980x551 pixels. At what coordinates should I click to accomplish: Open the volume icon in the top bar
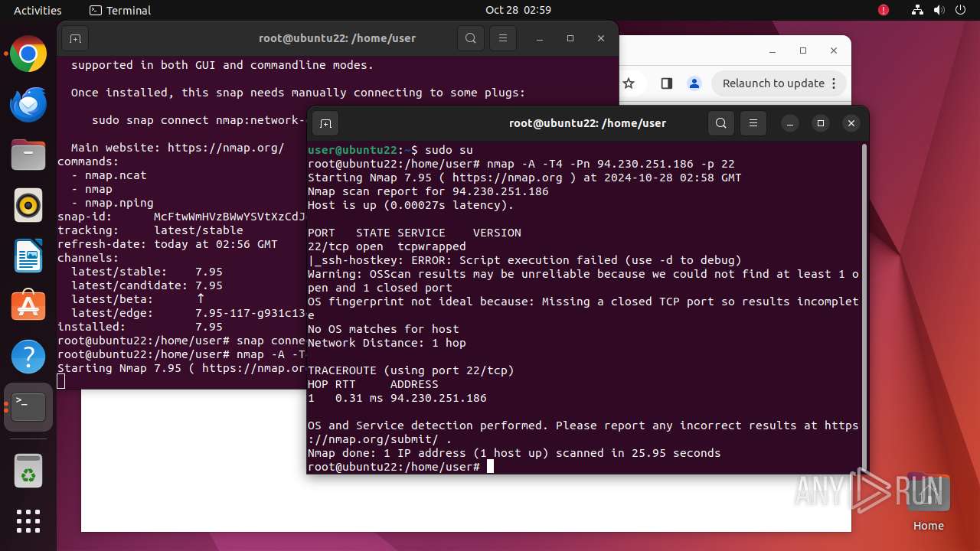pos(939,10)
